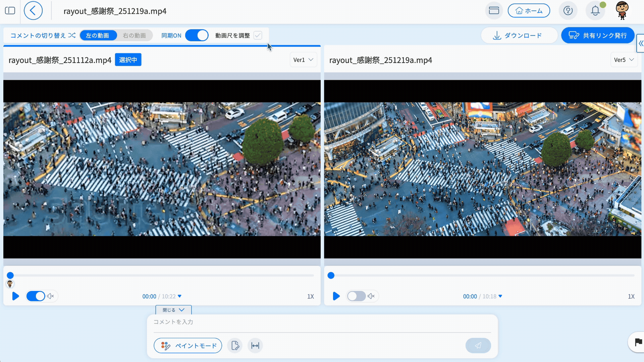Toggle the 同期ON sync switch

pos(197,36)
